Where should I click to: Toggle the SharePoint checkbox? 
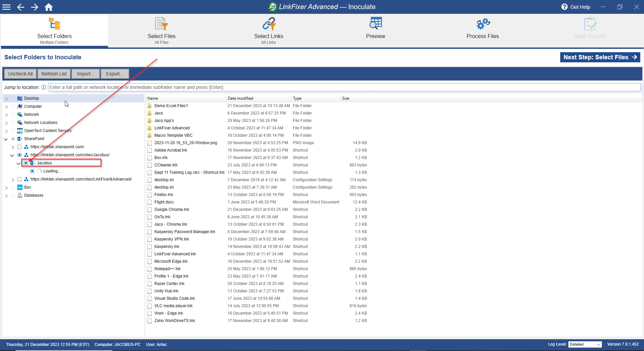tap(13, 139)
